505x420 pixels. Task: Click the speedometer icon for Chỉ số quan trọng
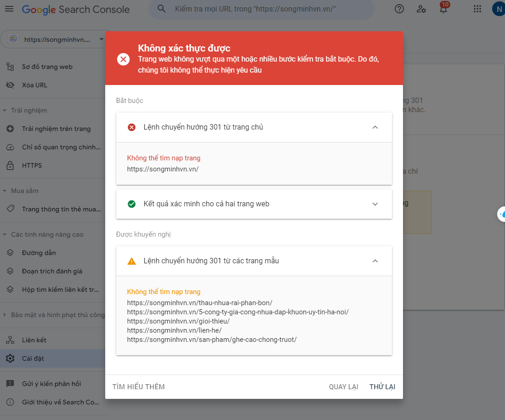click(x=10, y=147)
